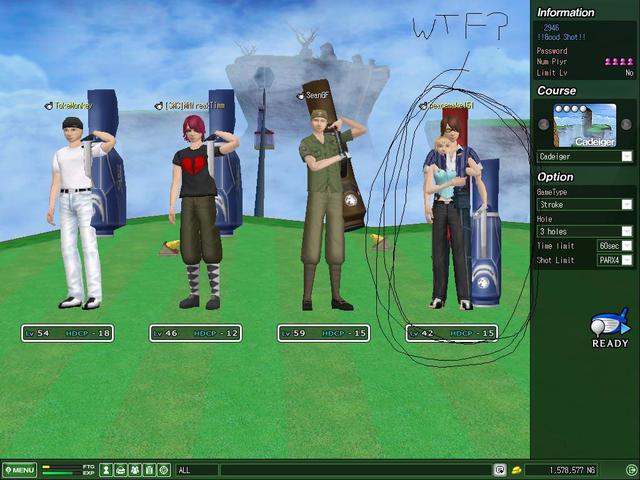This screenshot has height=480, width=640.
Task: Click the fourth icon in bottom toolbar group
Action: click(x=149, y=470)
